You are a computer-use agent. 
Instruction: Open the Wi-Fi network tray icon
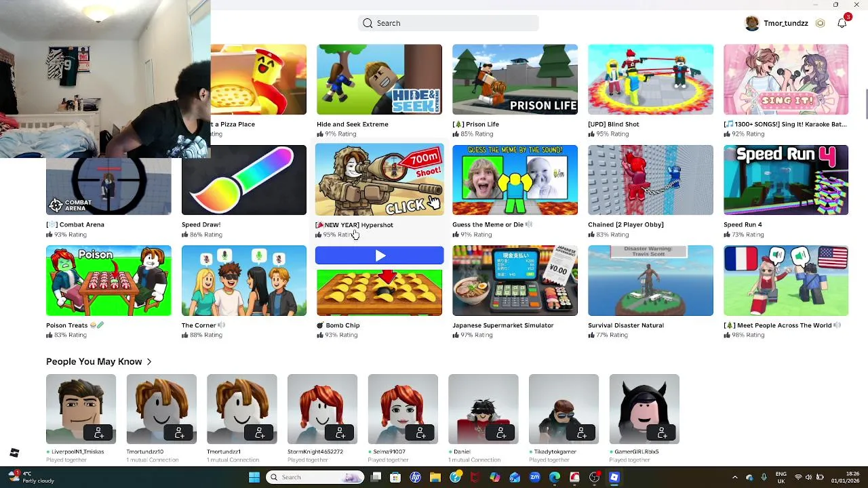[x=797, y=477]
